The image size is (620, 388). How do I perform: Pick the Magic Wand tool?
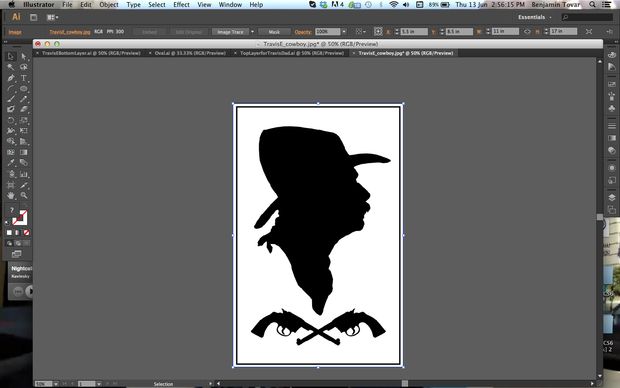[11, 67]
